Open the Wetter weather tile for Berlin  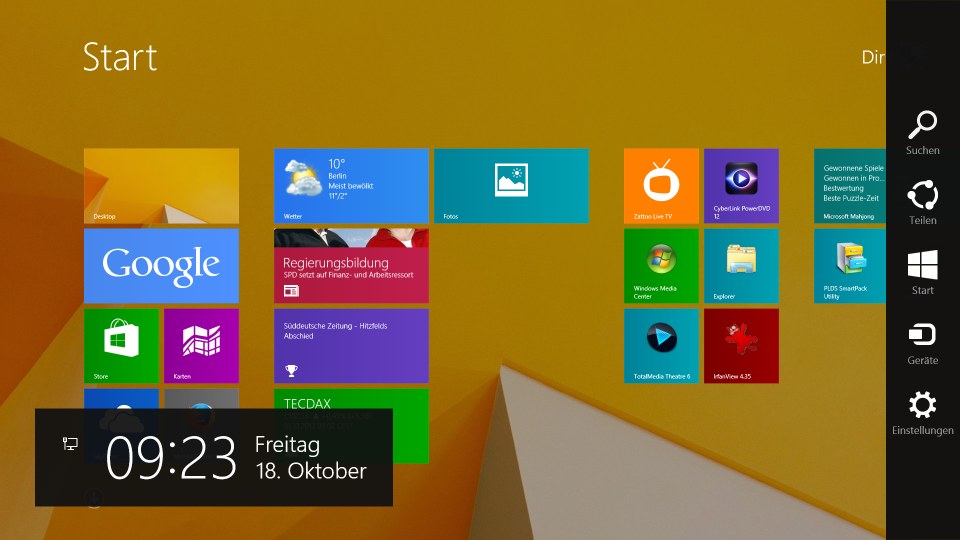(x=351, y=186)
